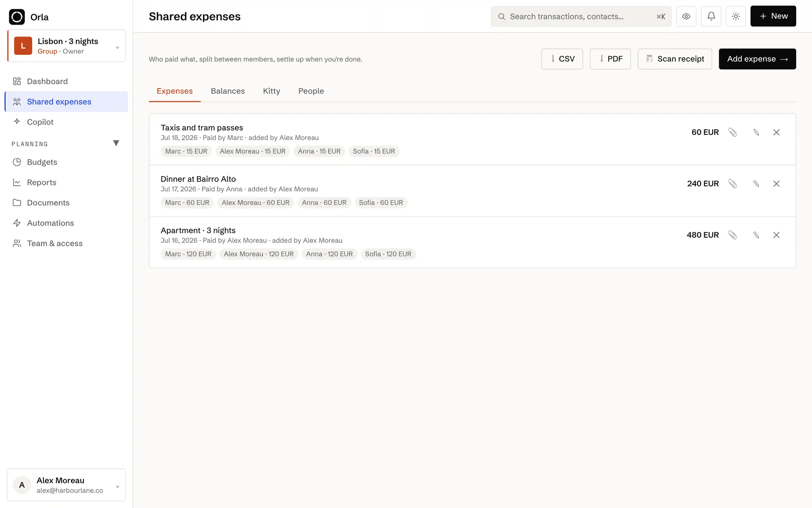The width and height of the screenshot is (812, 508).
Task: Switch to the Expenses tab
Action: point(174,91)
